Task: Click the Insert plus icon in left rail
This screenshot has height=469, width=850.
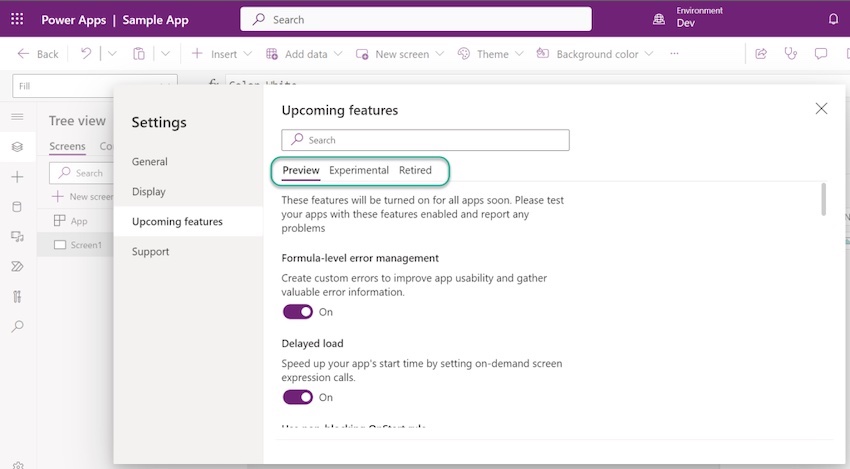Action: (x=17, y=177)
